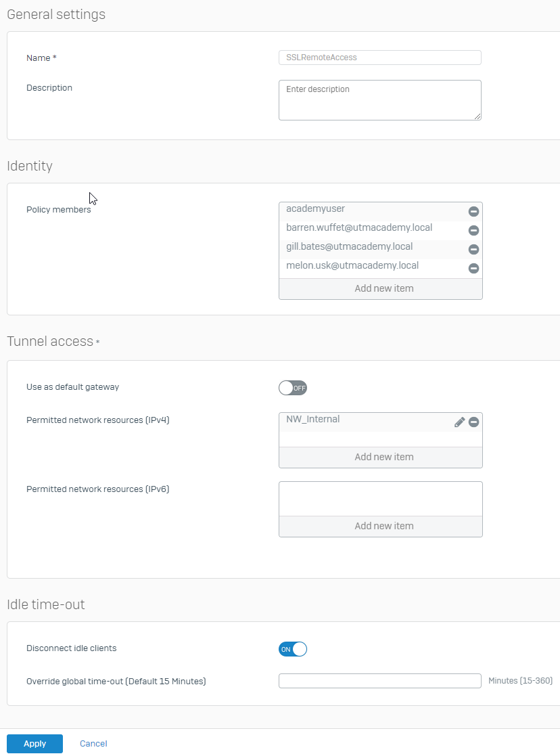Click the SSLRemoteAccess name field

tap(379, 58)
